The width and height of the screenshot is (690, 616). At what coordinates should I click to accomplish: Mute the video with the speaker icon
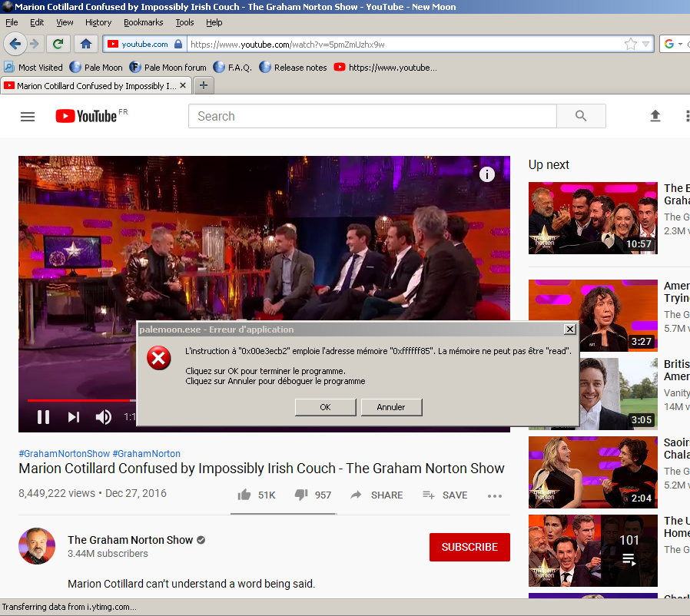click(104, 417)
